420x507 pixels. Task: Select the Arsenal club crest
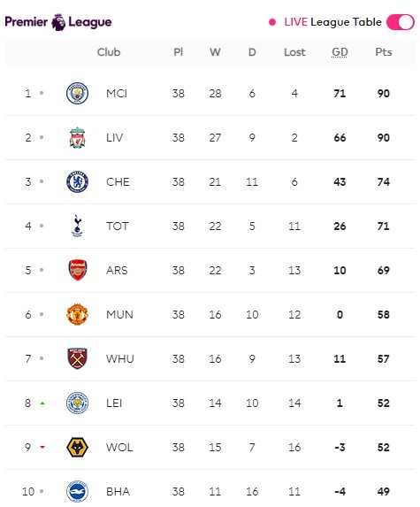(77, 270)
